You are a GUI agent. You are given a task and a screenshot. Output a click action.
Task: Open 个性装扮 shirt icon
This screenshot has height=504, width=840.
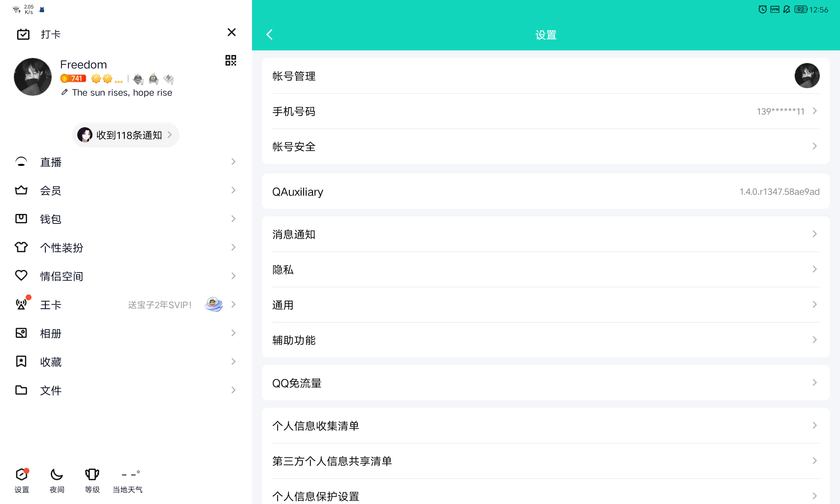pyautogui.click(x=21, y=247)
